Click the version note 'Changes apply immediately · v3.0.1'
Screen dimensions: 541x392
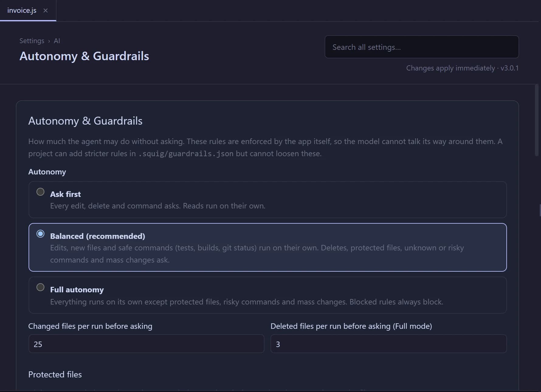(x=462, y=68)
